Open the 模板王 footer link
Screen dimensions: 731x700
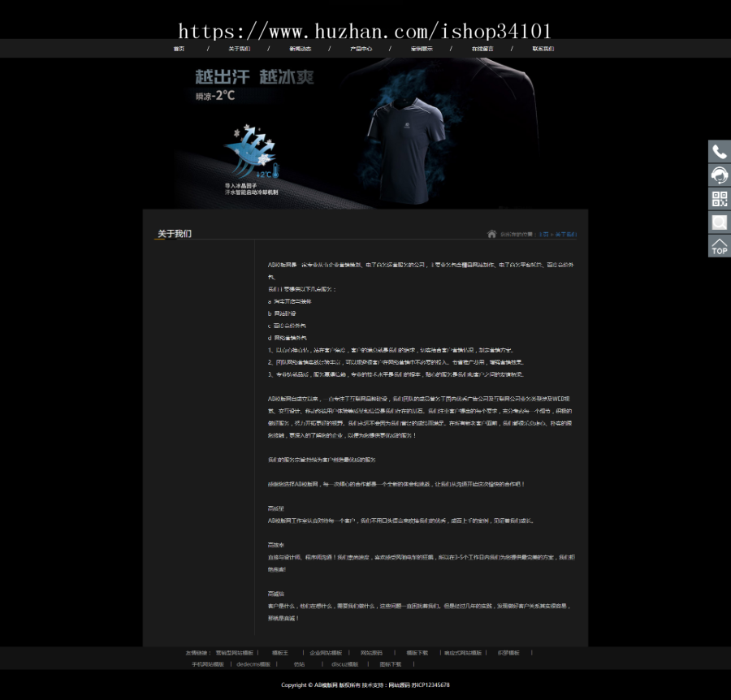(280, 653)
